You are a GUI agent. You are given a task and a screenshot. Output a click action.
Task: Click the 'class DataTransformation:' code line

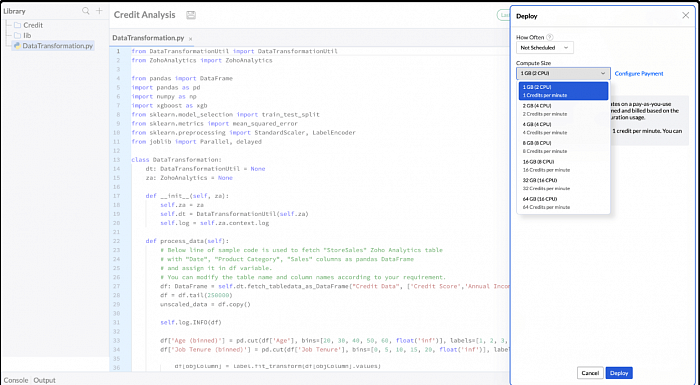pos(176,159)
